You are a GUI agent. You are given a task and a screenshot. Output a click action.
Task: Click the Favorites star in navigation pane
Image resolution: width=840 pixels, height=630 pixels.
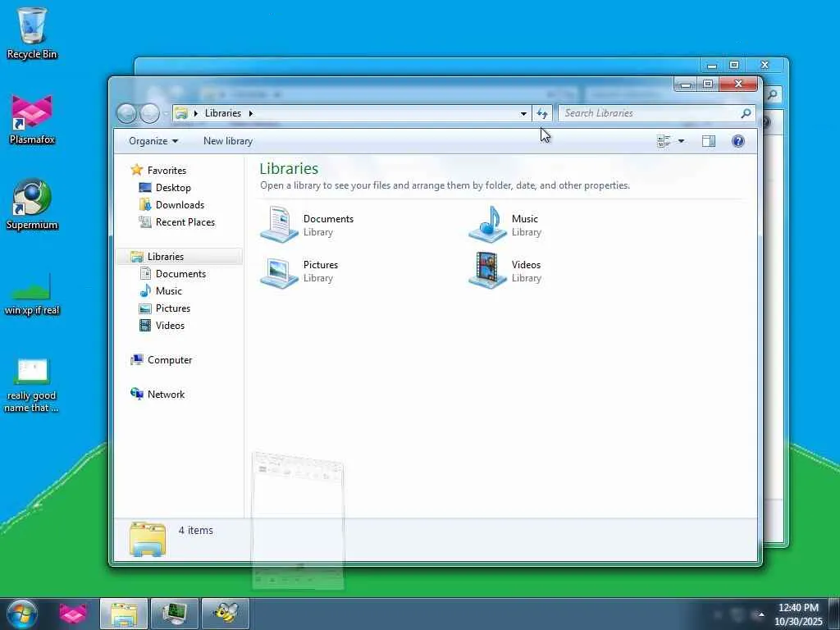coord(137,170)
